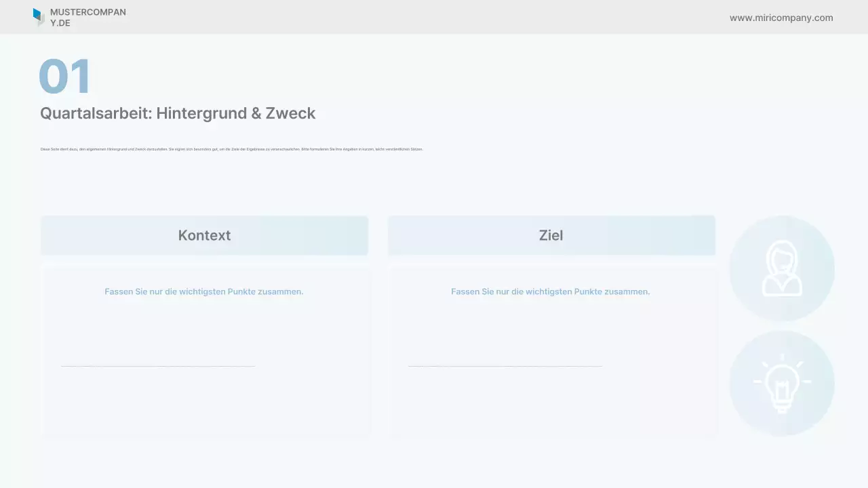This screenshot has width=868, height=488.
Task: Click the Kontext header box
Action: point(204,235)
